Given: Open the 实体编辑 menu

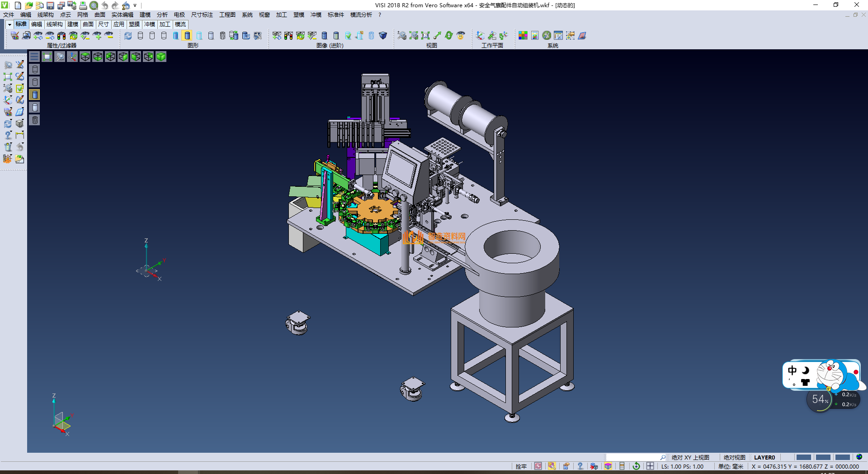Looking at the screenshot, I should tap(122, 15).
